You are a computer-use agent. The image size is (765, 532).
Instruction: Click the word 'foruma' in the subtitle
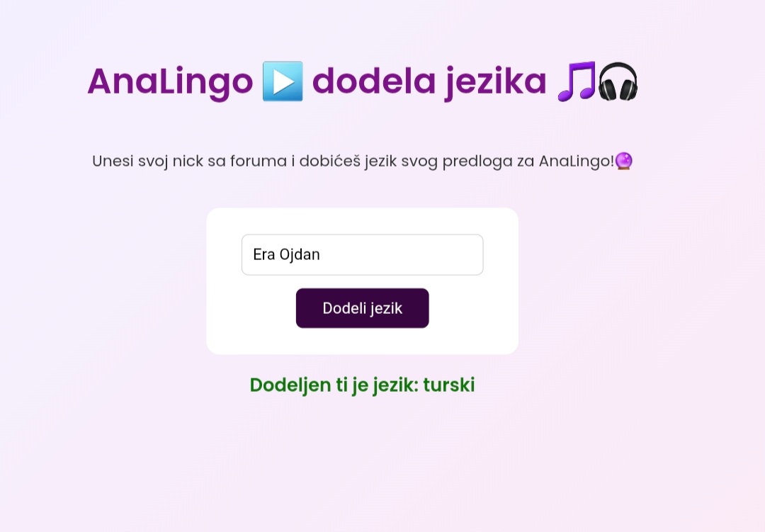(259, 161)
